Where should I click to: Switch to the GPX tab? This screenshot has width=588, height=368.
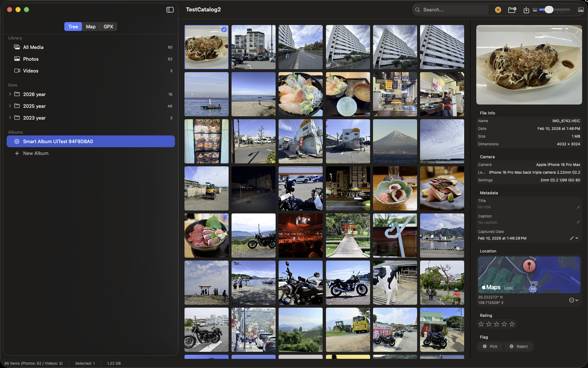(108, 26)
